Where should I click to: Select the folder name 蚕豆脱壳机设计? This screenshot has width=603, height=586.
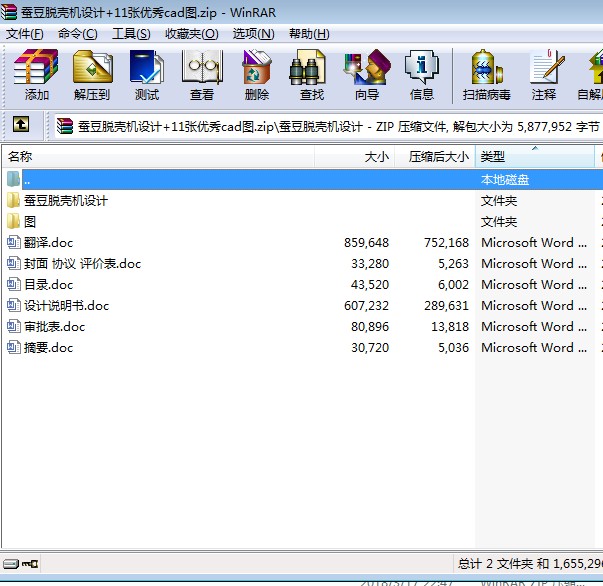pyautogui.click(x=66, y=201)
